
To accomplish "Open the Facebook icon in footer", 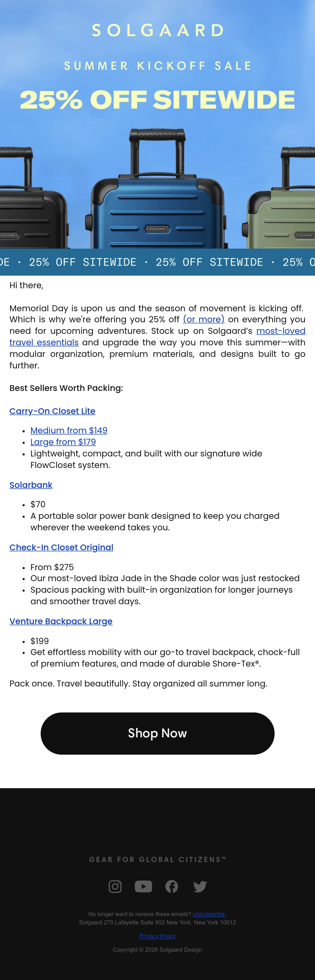I will (171, 886).
